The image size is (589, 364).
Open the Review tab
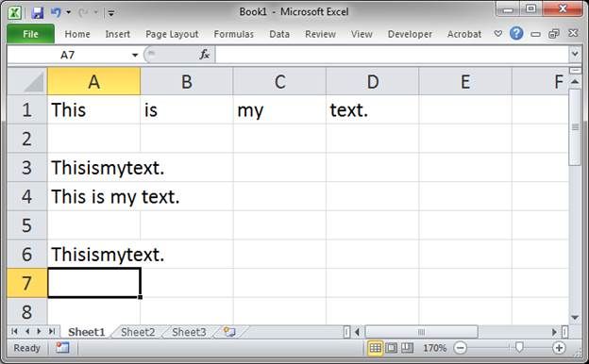(320, 34)
